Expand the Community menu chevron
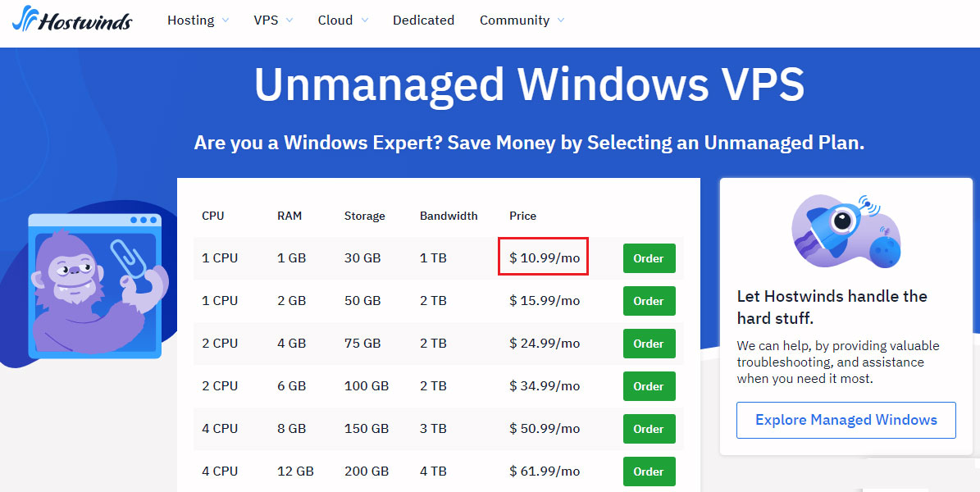This screenshot has width=980, height=492. tap(561, 20)
